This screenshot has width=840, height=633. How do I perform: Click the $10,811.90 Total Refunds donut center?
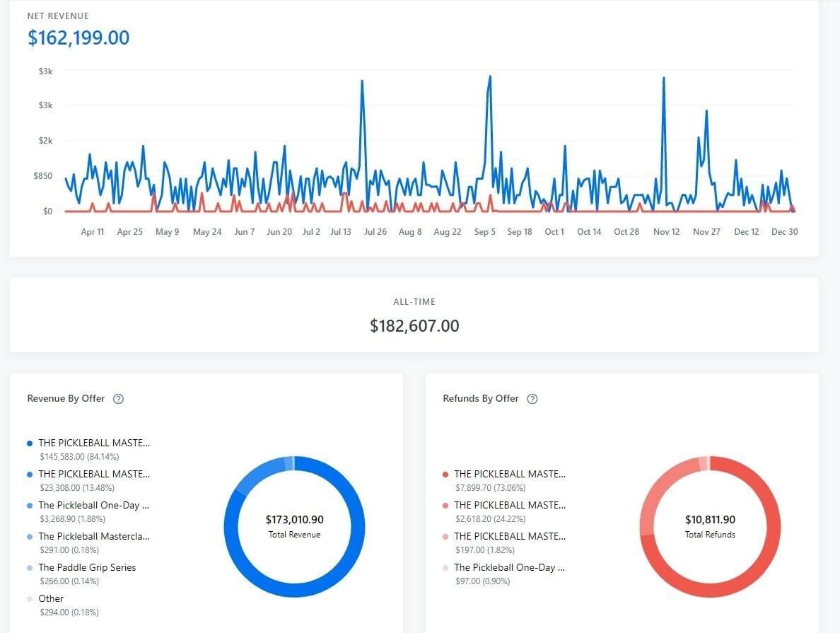tap(710, 526)
